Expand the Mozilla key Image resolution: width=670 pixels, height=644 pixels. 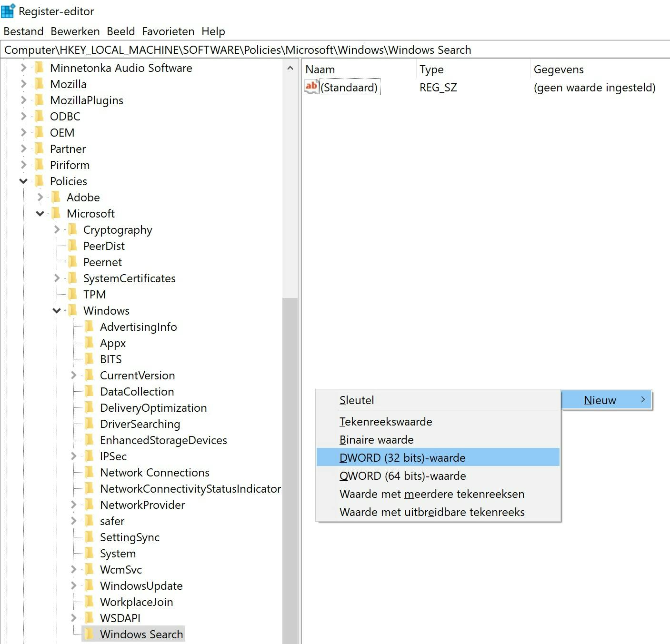tap(23, 84)
